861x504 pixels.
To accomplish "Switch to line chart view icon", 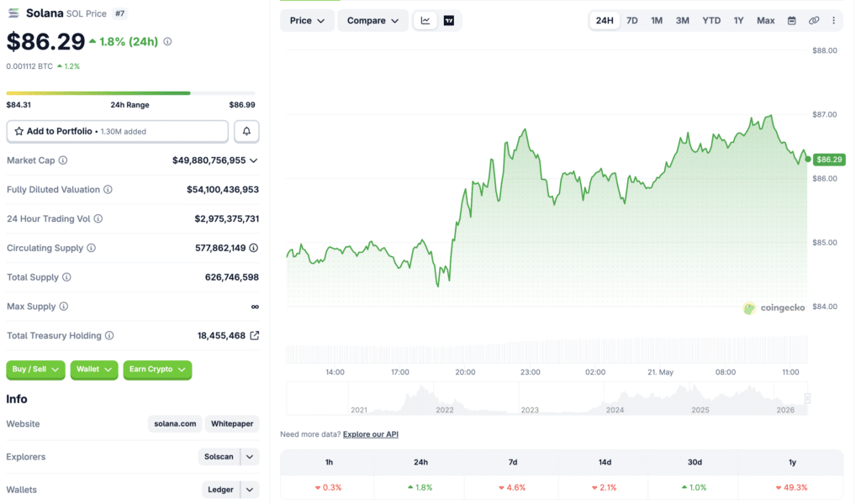I will click(425, 20).
